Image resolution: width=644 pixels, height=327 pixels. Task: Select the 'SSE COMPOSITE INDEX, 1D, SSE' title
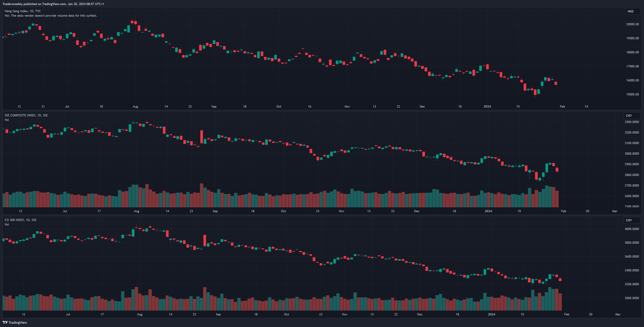click(26, 115)
